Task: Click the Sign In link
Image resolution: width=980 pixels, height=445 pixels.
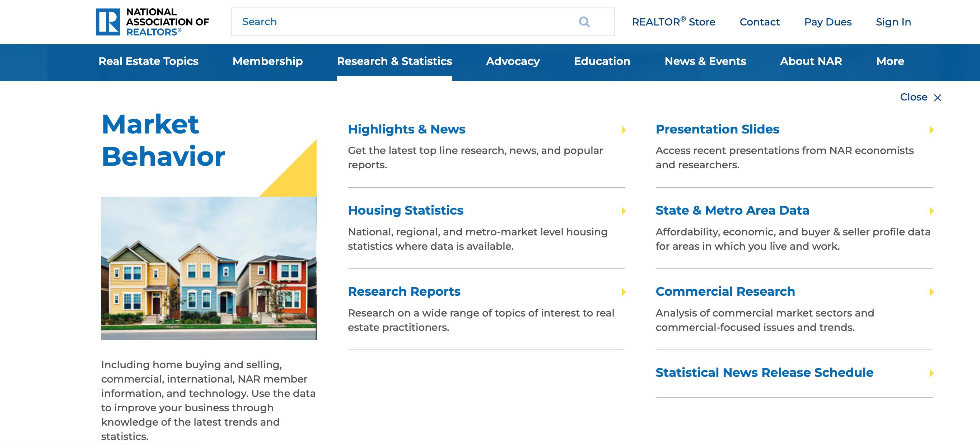Action: pyautogui.click(x=893, y=22)
